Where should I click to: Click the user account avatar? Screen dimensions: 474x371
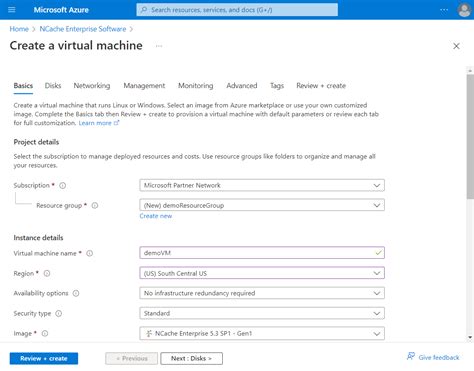[464, 10]
